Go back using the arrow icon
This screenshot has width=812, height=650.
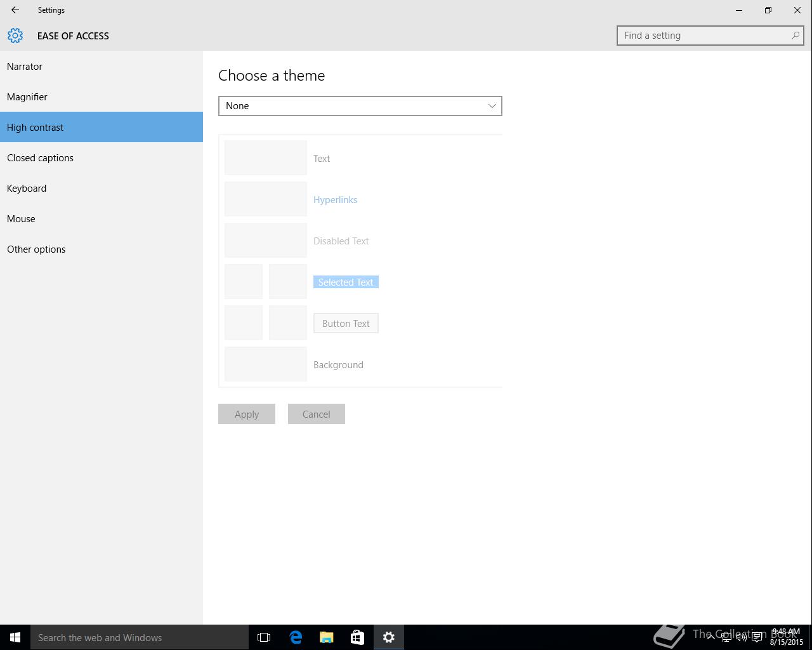[x=15, y=10]
